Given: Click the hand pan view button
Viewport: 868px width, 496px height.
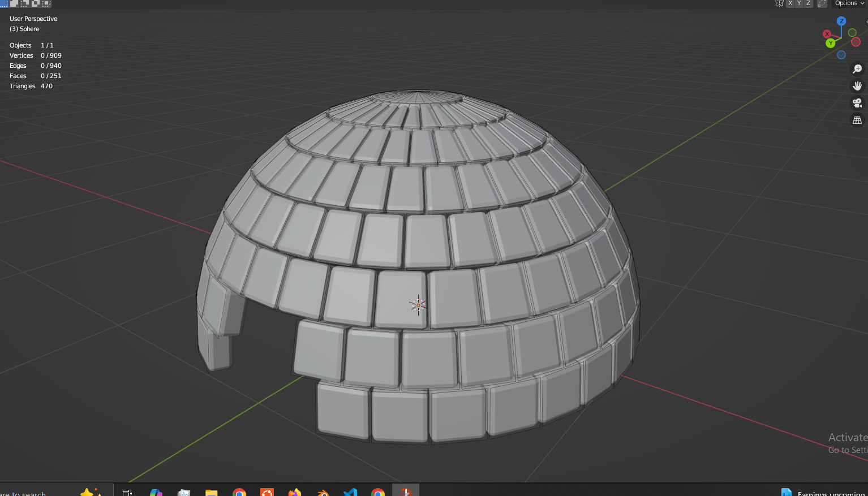Looking at the screenshot, I should (857, 86).
